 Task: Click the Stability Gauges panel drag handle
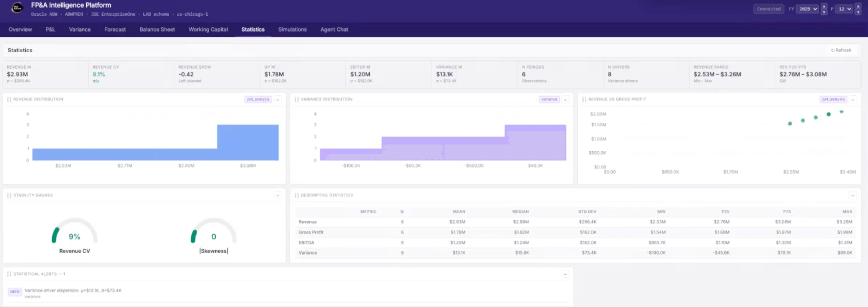[9, 196]
